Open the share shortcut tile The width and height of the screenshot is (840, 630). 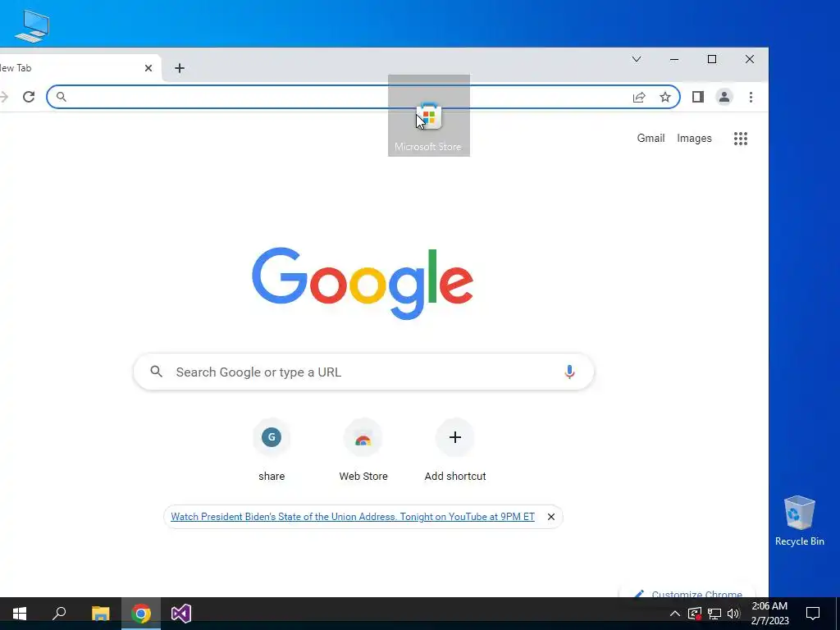[x=272, y=450]
